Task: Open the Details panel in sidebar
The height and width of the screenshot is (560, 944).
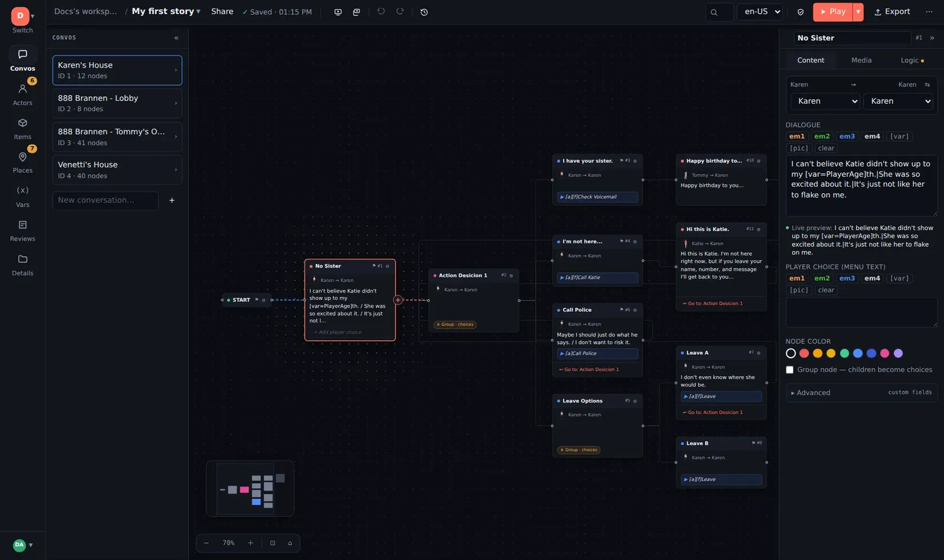Action: (22, 265)
